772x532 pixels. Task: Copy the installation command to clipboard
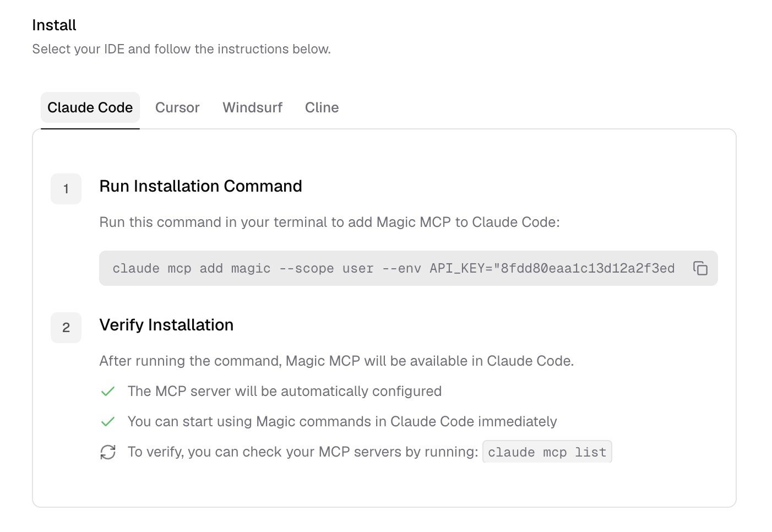pos(700,268)
